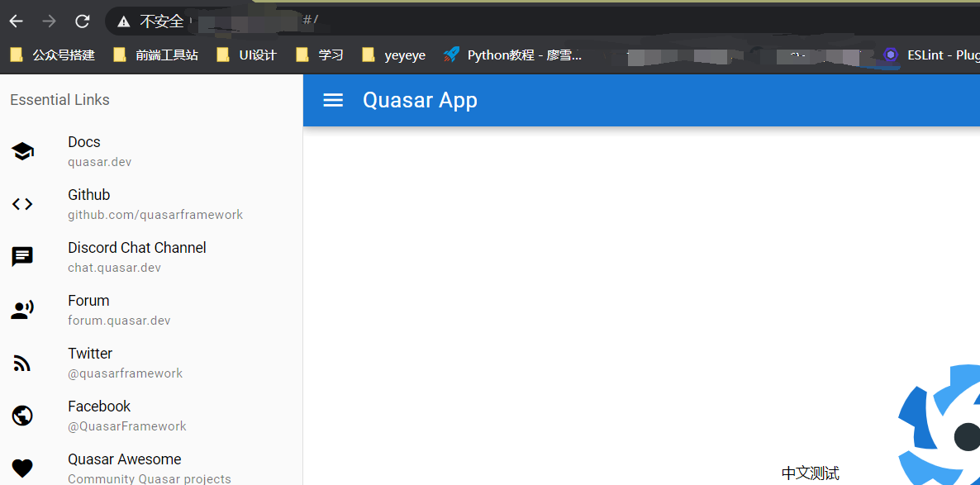Image resolution: width=980 pixels, height=485 pixels.
Task: Open the ESLint - Plug bookmark label
Action: click(x=943, y=55)
